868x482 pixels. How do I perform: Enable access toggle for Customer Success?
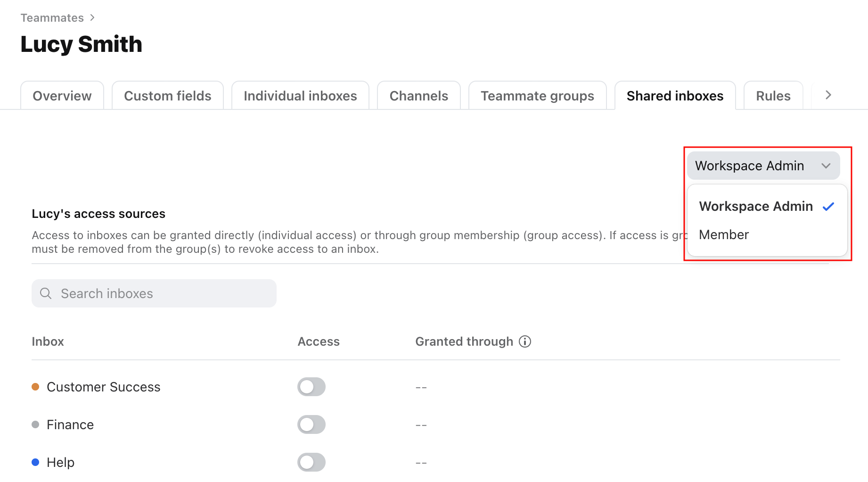click(x=311, y=387)
